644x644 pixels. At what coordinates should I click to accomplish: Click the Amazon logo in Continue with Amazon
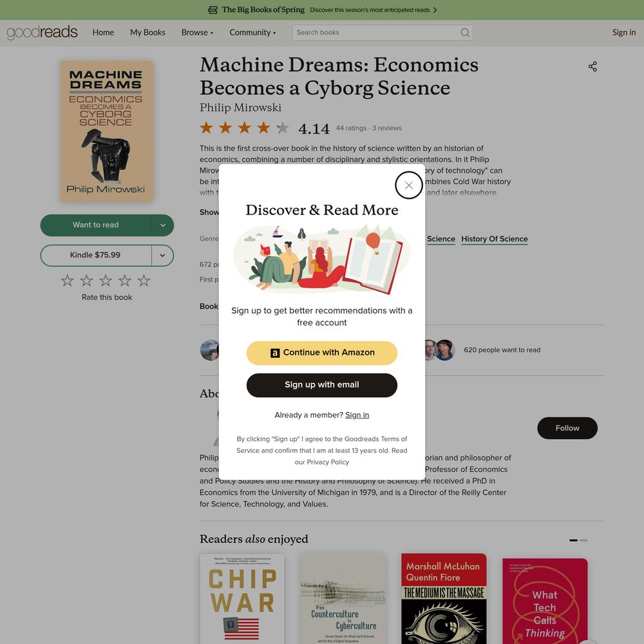275,353
